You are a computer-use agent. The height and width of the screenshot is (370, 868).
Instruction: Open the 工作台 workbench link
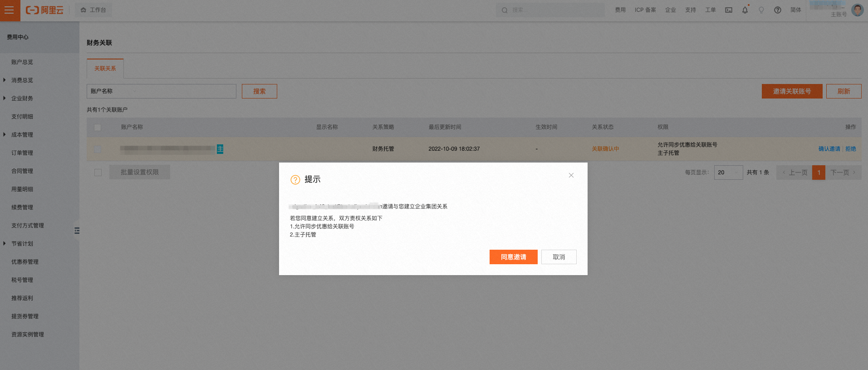93,10
